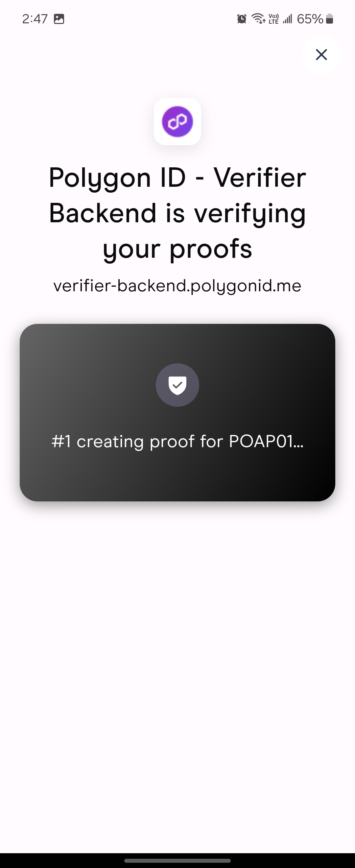
Task: Tap the white tile around Polygon logo
Action: 177,122
